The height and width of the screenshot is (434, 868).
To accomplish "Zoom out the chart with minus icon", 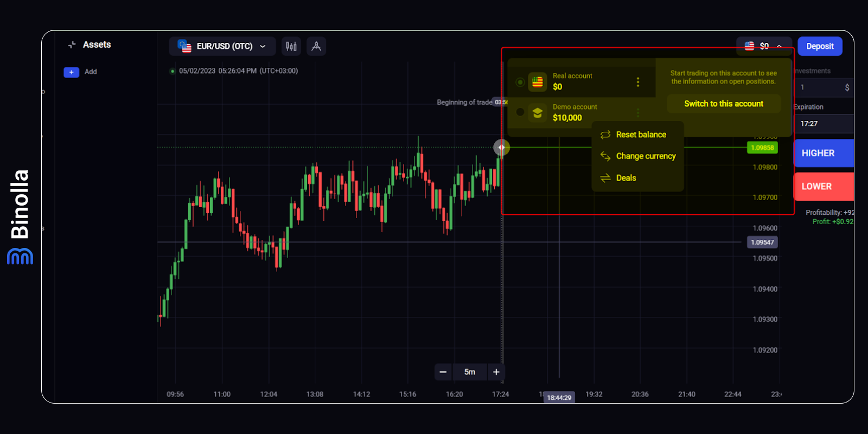I will click(443, 372).
